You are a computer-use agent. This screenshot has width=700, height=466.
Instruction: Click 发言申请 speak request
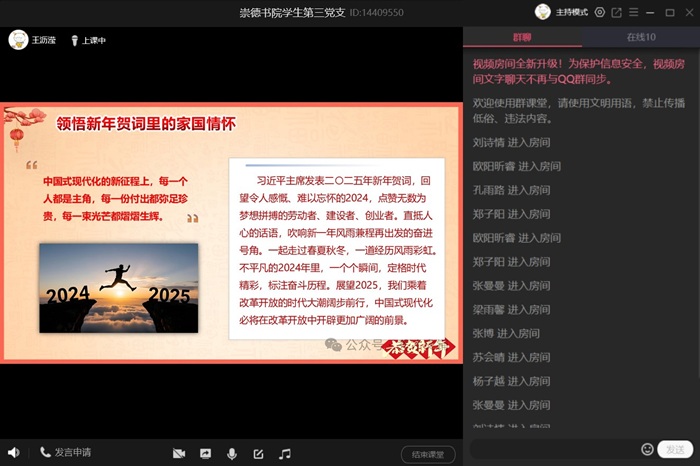66,453
